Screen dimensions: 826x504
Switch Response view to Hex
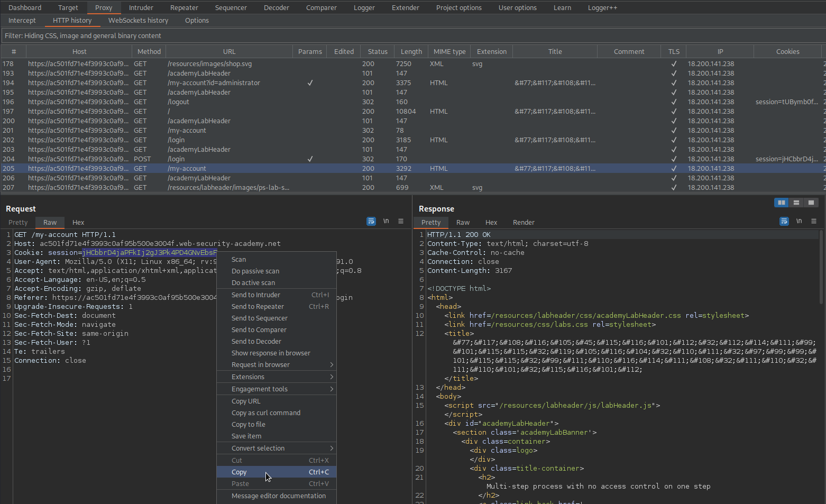point(491,222)
